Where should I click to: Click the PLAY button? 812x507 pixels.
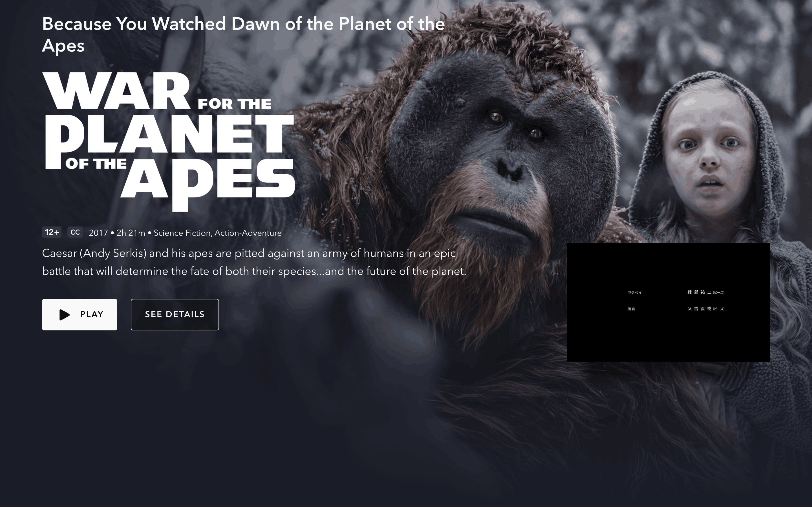80,315
